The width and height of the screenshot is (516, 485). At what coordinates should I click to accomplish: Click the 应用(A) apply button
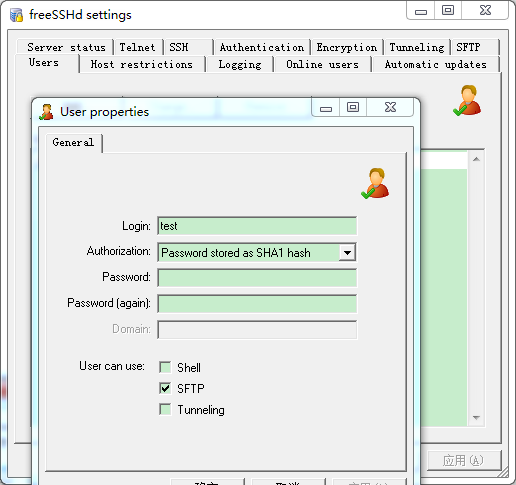click(x=464, y=461)
